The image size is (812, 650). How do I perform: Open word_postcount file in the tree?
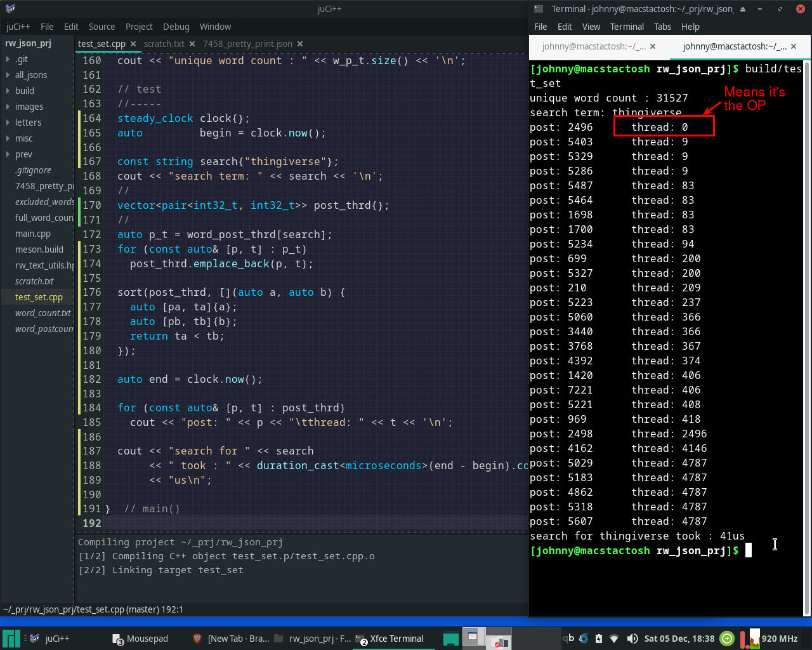click(44, 329)
